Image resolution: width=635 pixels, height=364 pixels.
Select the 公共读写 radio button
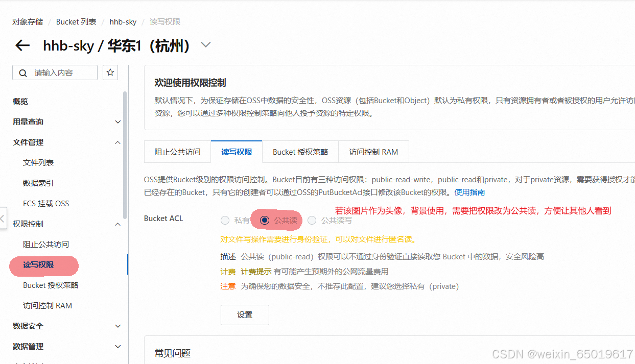312,220
